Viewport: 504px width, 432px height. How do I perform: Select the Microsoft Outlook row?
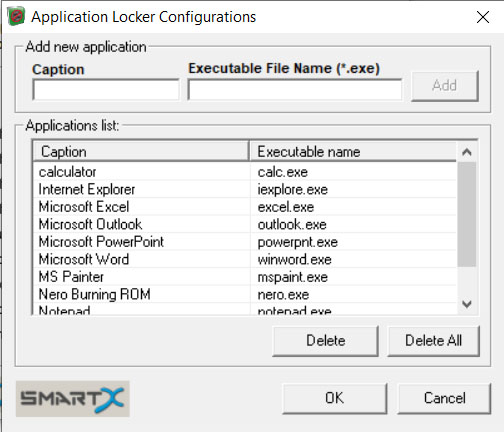[x=245, y=224]
